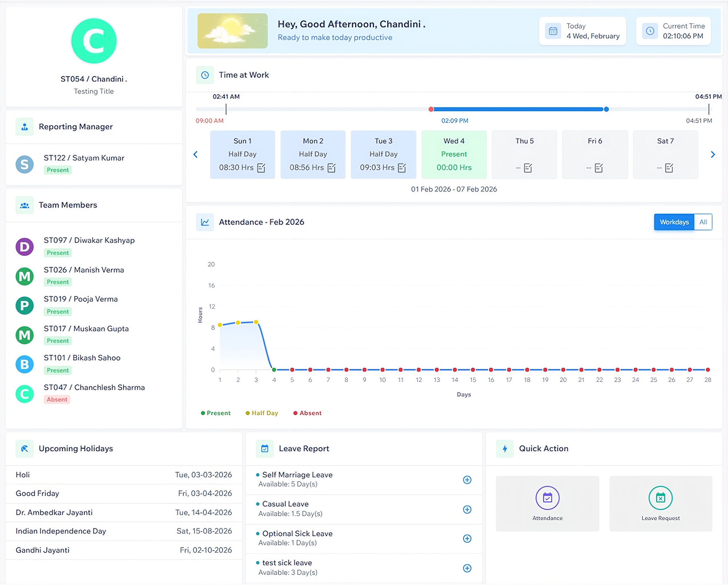Click plus icon for Self Marriage Leave
The image size is (728, 585).
click(467, 480)
